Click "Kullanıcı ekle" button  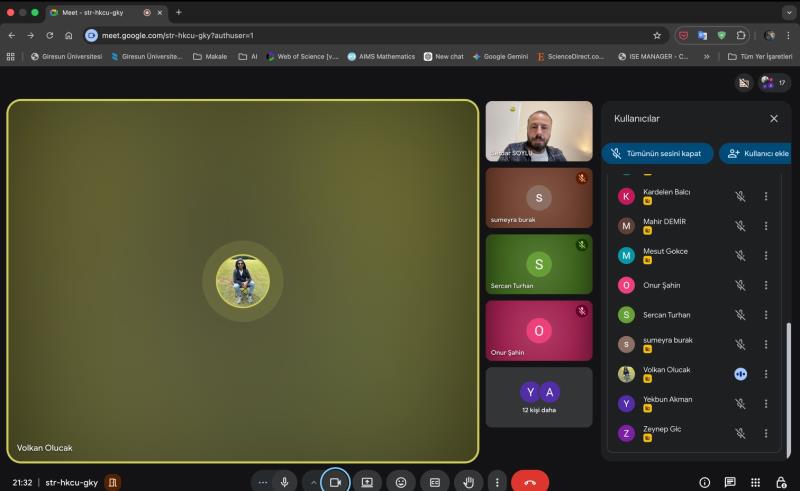point(758,154)
